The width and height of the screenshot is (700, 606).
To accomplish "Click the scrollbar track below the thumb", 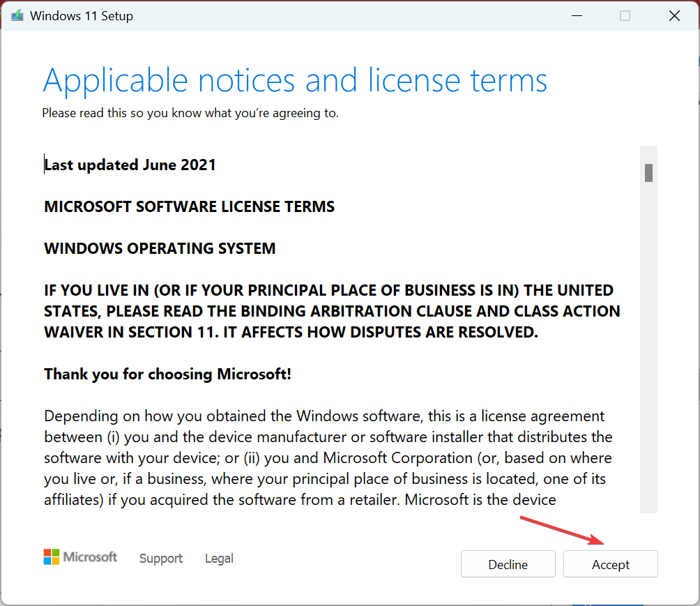I will 648,349.
